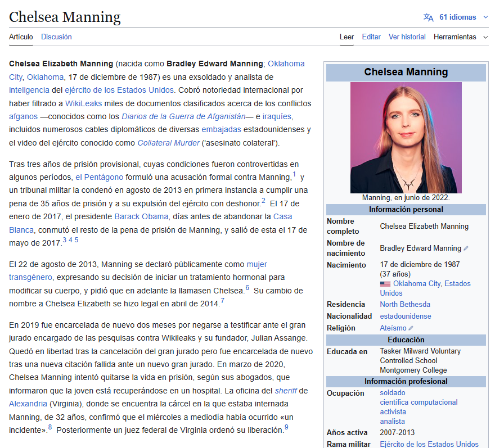Switch to the Artículo tab
This screenshot has height=448, width=495.
coord(21,37)
